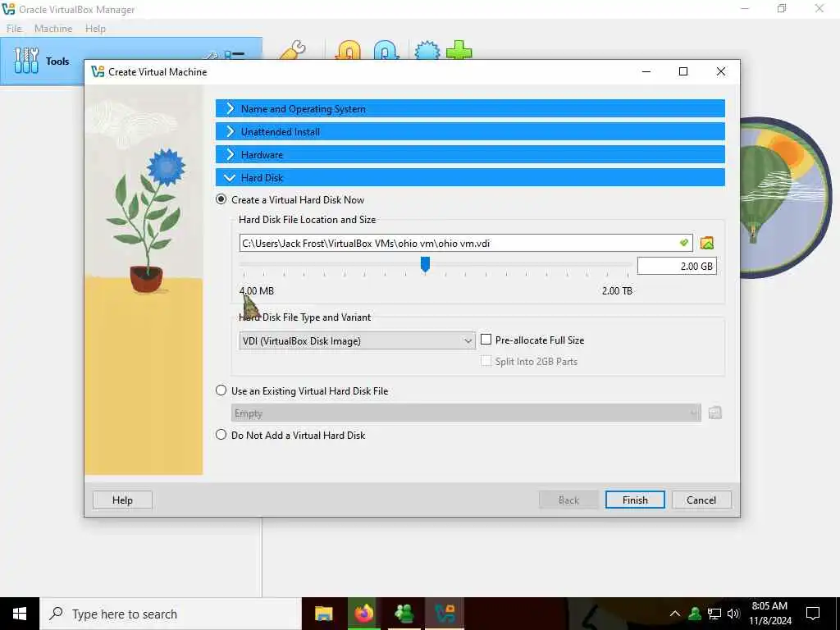
Task: Click the green user tray icon
Action: 695,614
